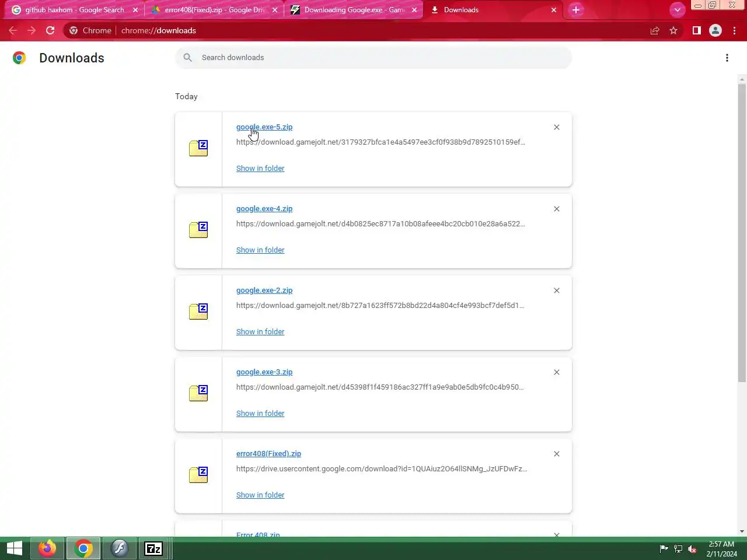
Task: Open the error408(Fixed).zip download link
Action: click(x=268, y=453)
